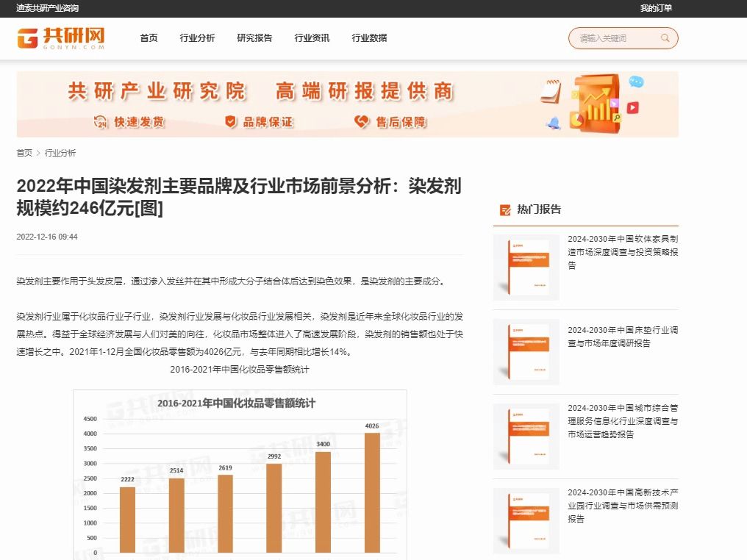Click the 4026 bar in the chart
747x560 pixels.
pyautogui.click(x=372, y=492)
